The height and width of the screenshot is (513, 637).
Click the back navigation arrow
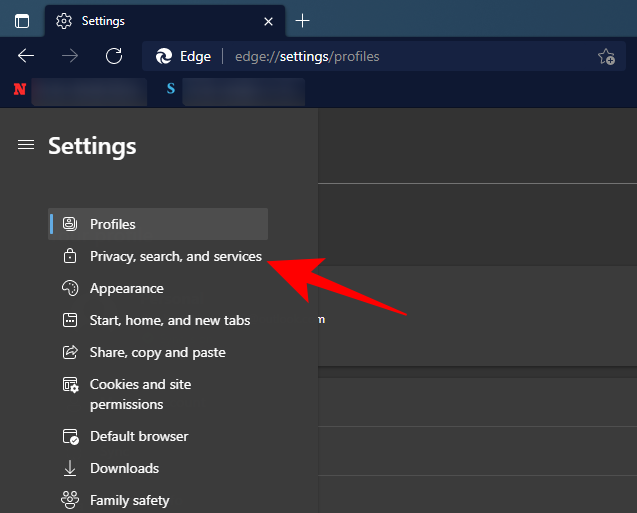coord(27,56)
